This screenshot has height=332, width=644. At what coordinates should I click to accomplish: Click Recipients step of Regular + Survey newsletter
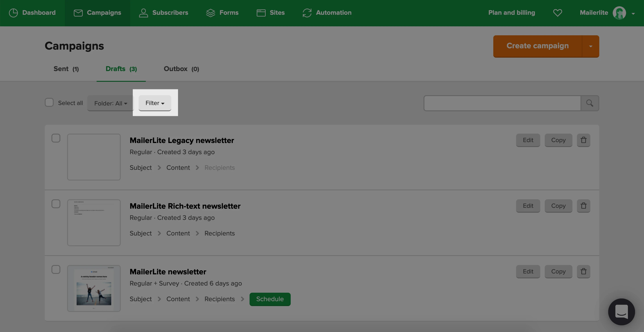click(x=220, y=299)
